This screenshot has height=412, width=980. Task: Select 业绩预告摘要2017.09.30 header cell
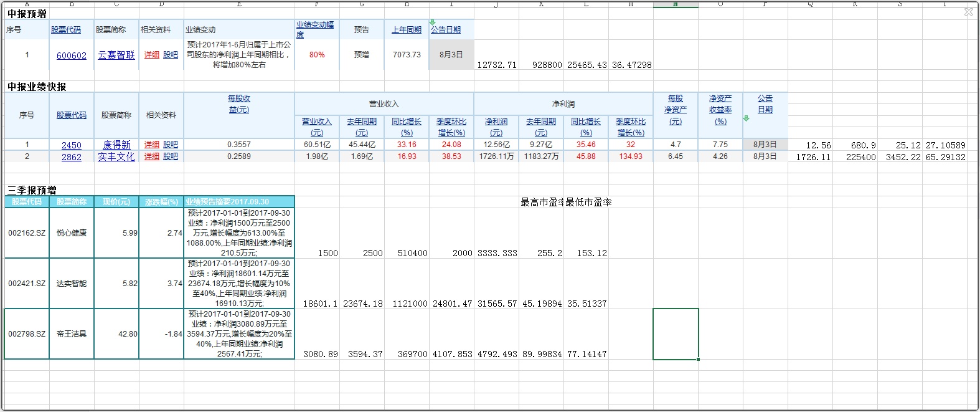click(239, 202)
